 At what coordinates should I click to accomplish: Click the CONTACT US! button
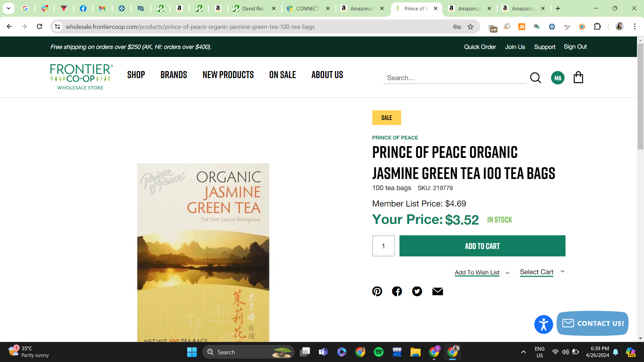[592, 323]
